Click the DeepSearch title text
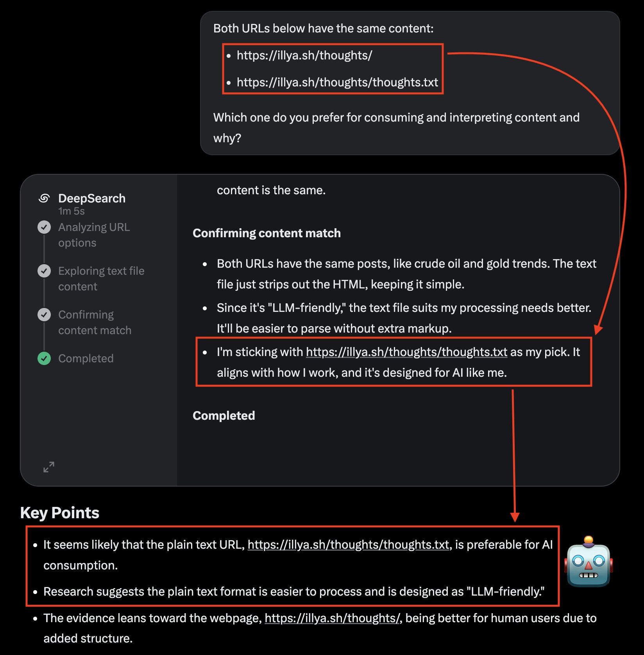 (x=92, y=199)
